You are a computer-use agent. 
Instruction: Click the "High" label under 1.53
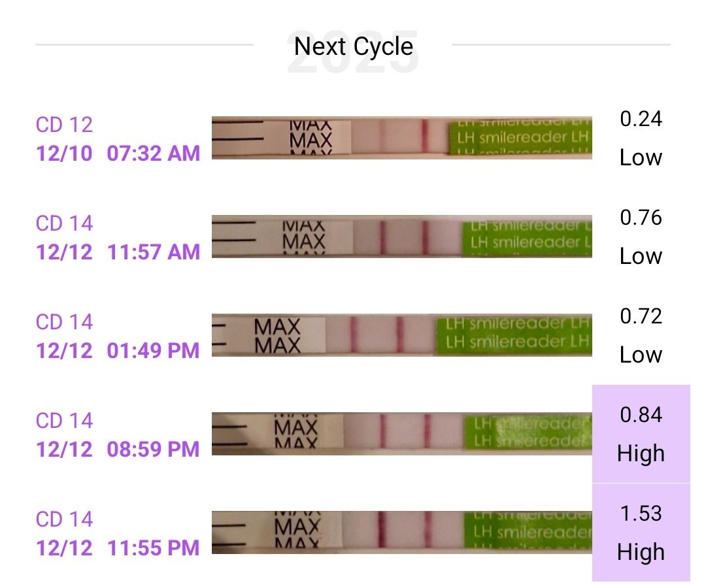pos(641,553)
